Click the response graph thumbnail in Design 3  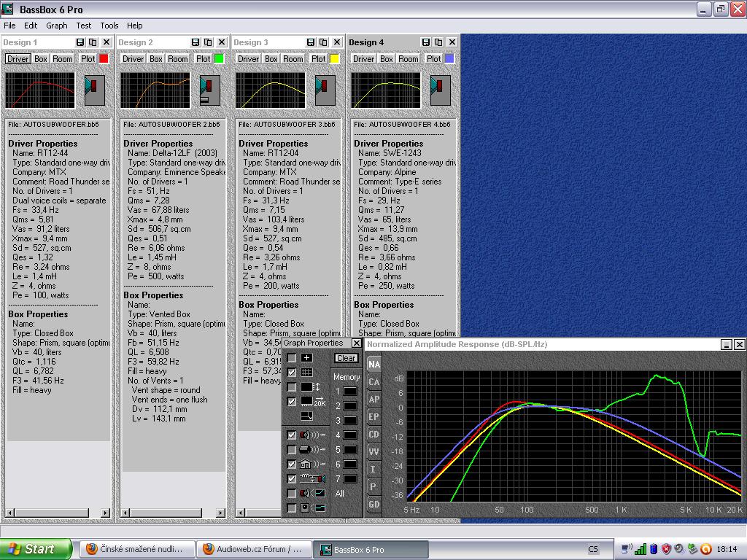point(271,90)
